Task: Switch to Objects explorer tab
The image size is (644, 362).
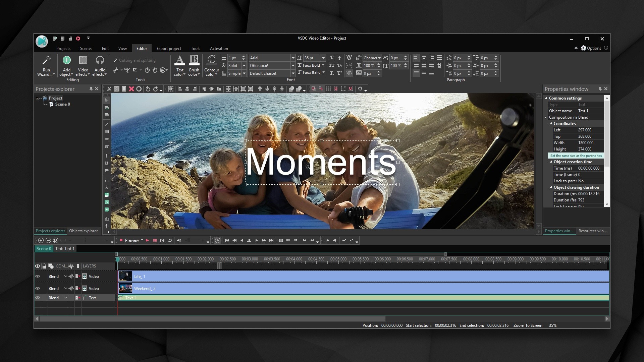Action: [x=83, y=231]
